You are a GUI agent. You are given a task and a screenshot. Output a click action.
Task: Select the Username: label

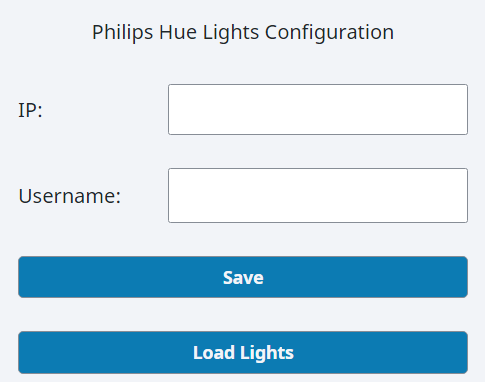pyautogui.click(x=70, y=196)
